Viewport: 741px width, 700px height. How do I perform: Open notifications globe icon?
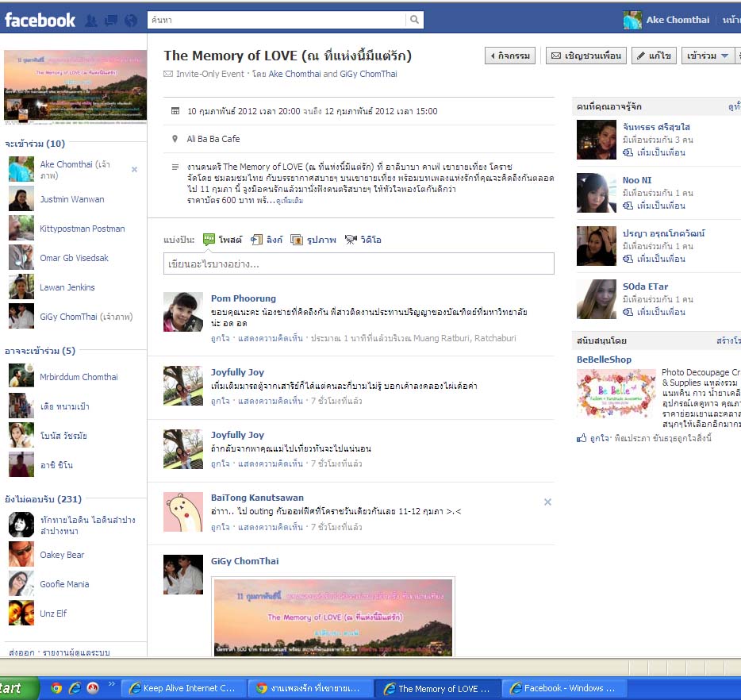pyautogui.click(x=131, y=21)
